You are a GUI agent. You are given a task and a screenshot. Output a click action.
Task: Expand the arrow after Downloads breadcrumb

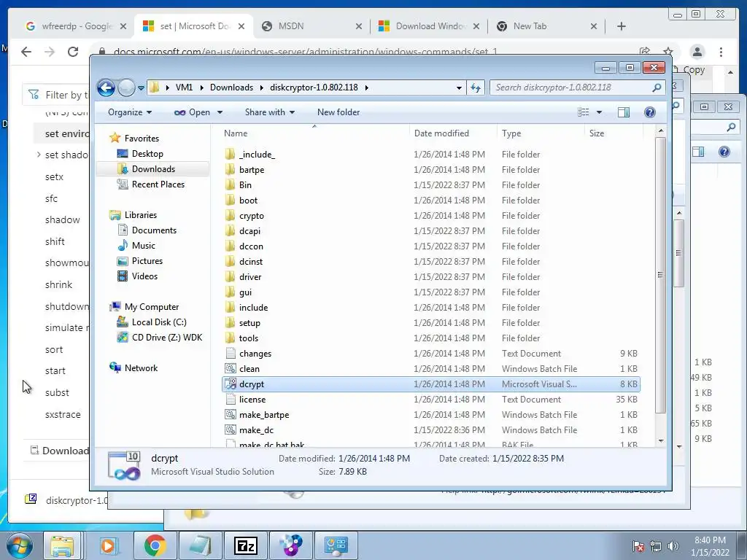(262, 87)
